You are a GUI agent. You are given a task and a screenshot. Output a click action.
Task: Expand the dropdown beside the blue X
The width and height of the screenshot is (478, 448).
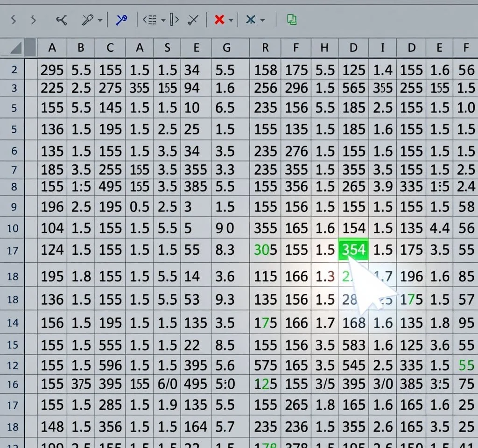(x=262, y=20)
